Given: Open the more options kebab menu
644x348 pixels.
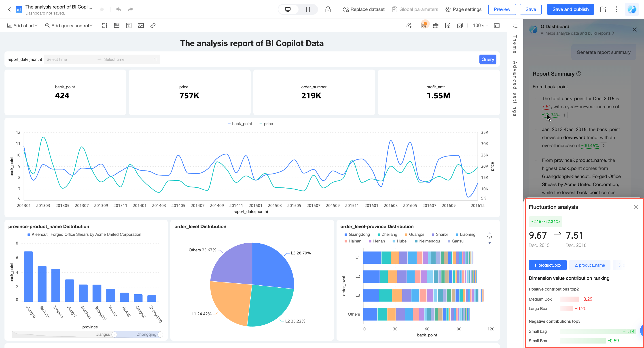Looking at the screenshot, I should pyautogui.click(x=616, y=9).
